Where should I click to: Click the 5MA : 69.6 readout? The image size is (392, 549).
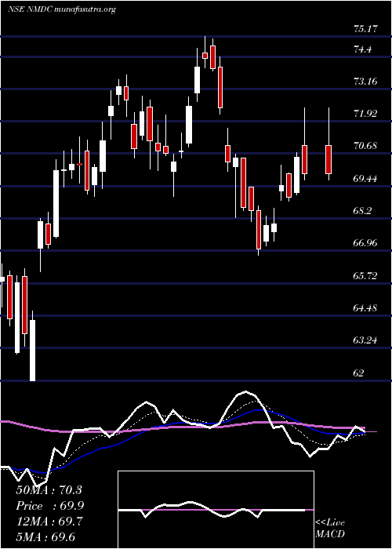[45, 538]
